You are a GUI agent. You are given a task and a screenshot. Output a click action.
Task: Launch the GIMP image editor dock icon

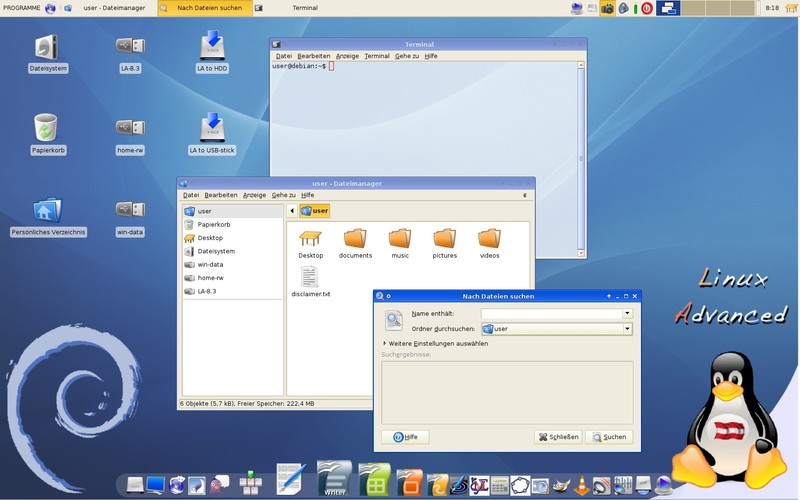click(x=562, y=485)
